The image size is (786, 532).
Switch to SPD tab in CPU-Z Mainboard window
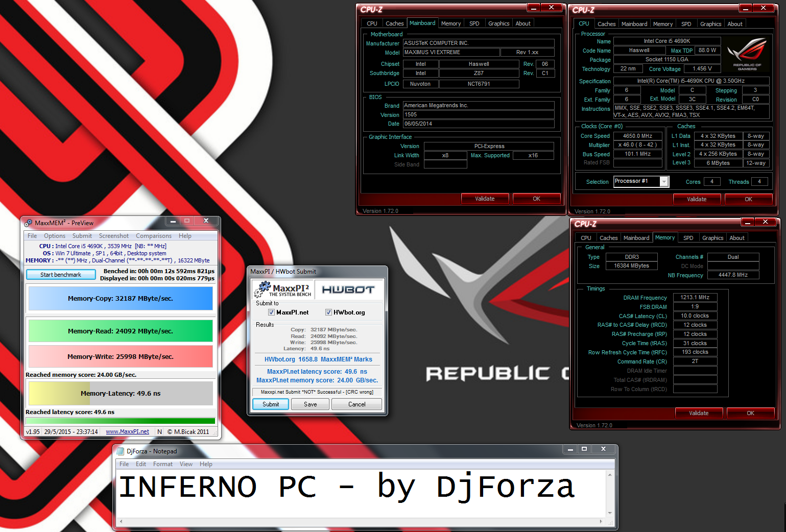(474, 23)
